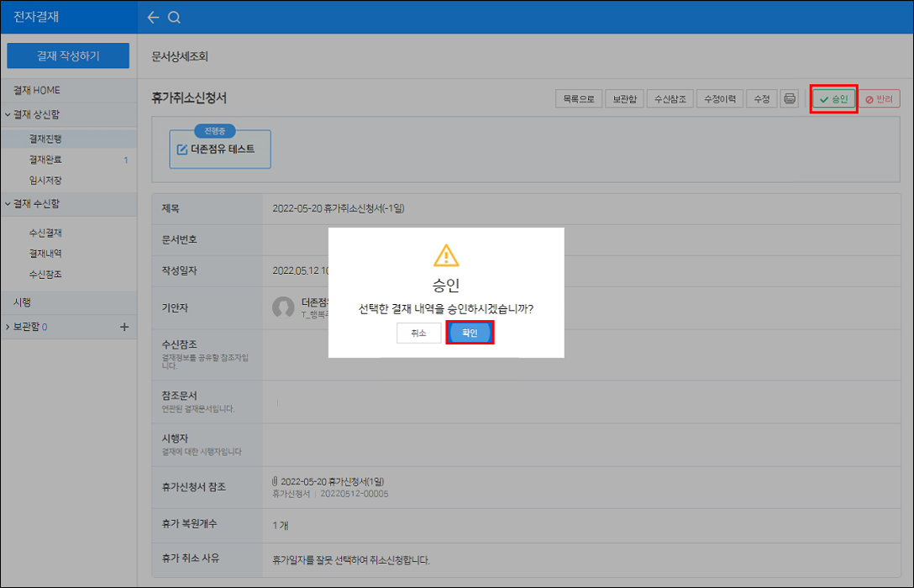Open search with the magnifier icon
Viewport: 914px width, 588px height.
pyautogui.click(x=174, y=18)
